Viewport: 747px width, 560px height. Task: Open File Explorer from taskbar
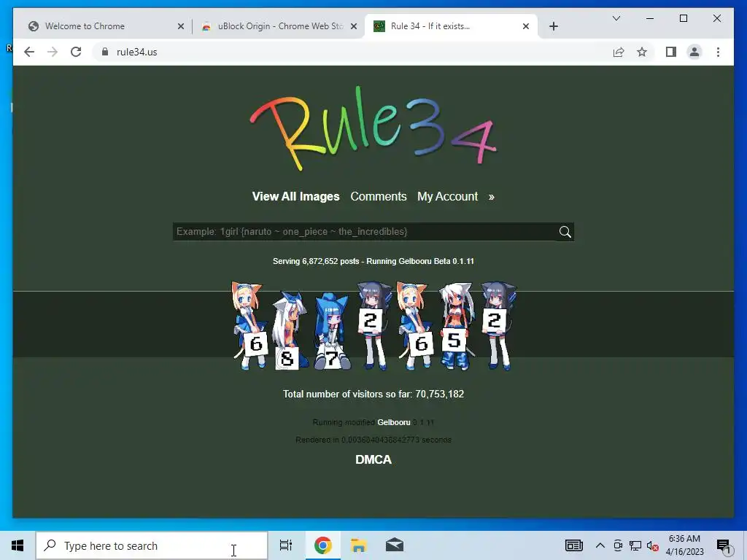coord(359,545)
